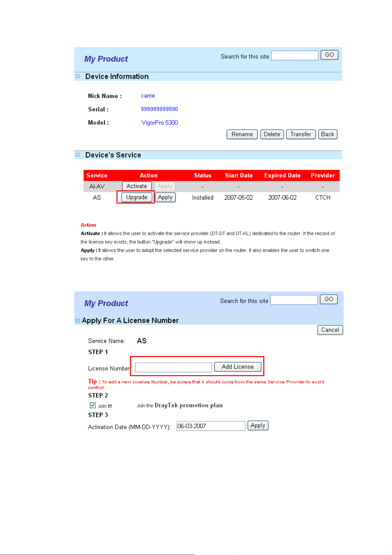Click the 'Expired Date' column header
Screen dimensions: 392x555
click(282, 176)
